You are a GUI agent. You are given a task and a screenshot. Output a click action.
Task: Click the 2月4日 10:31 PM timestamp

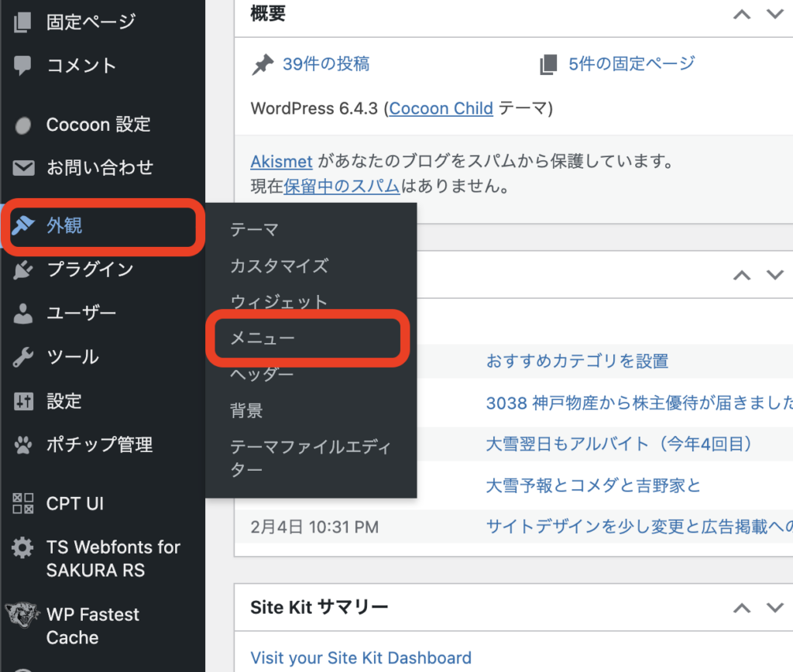(314, 527)
